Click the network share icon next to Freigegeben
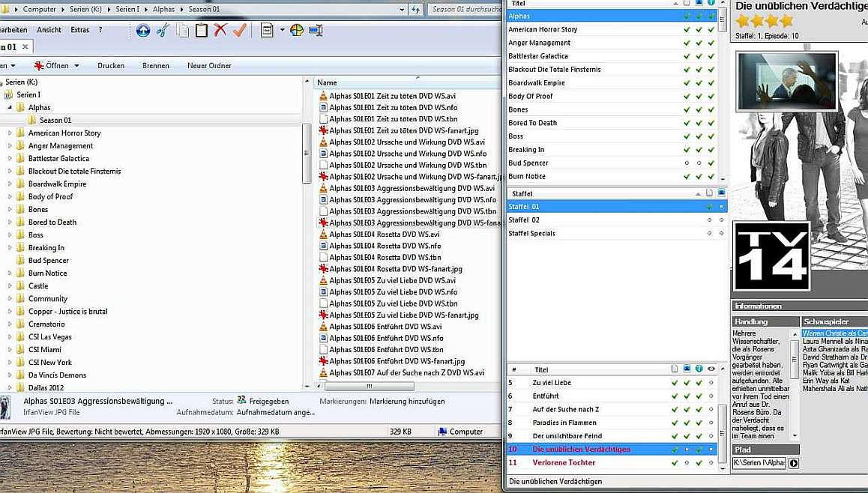Screen dimensions: 868x493 click(241, 401)
